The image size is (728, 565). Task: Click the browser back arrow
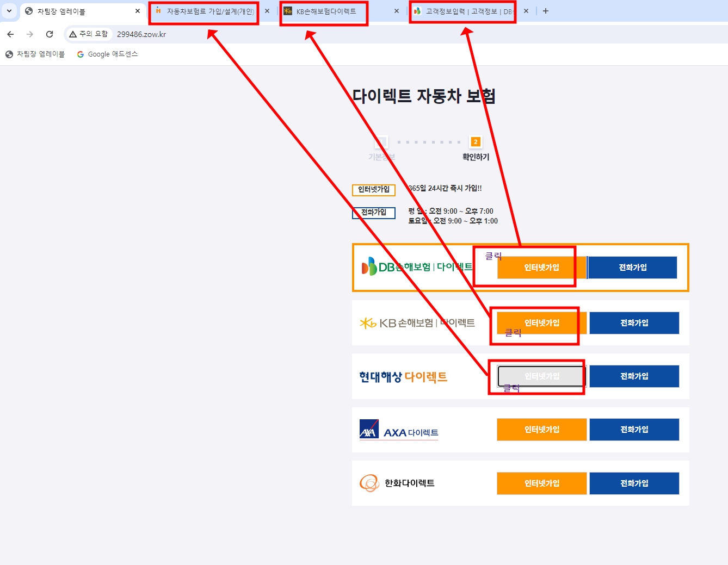click(10, 34)
